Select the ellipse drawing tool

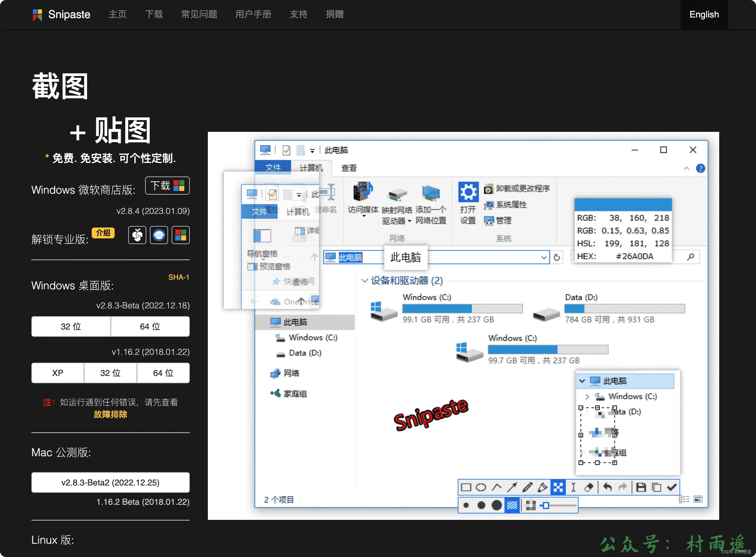481,487
